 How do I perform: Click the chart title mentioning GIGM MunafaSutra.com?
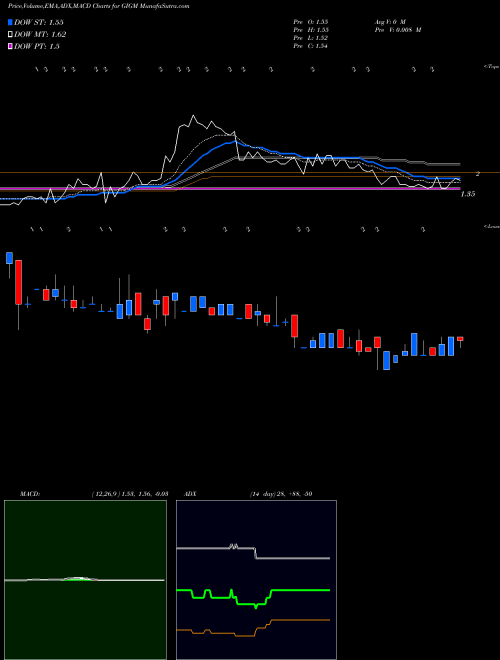(x=98, y=6)
